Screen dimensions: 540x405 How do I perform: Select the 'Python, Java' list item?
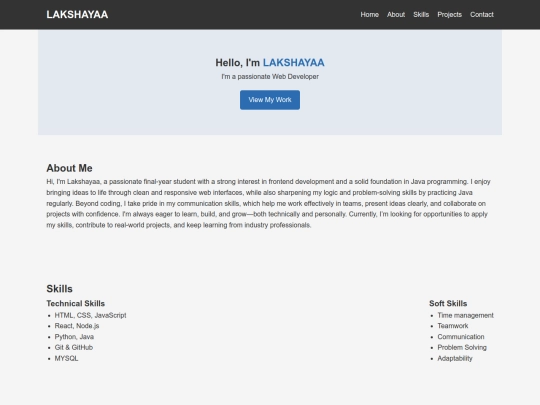pyautogui.click(x=74, y=337)
